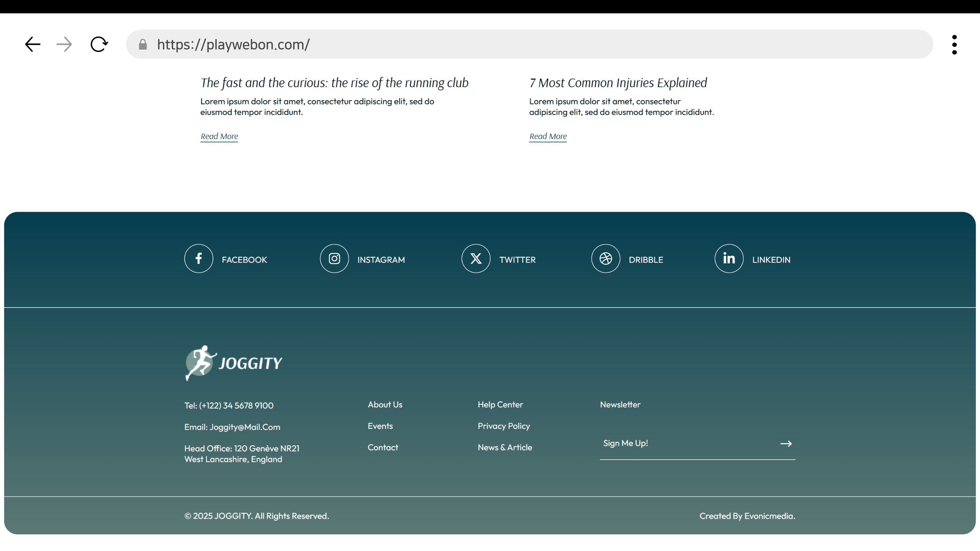Click the Facebook circle icon
980x551 pixels.
199,259
